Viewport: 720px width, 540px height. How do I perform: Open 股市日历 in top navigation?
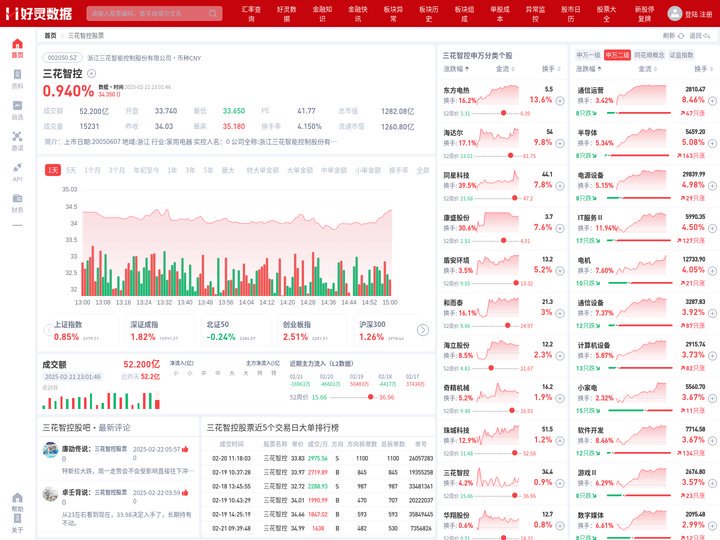click(571, 13)
